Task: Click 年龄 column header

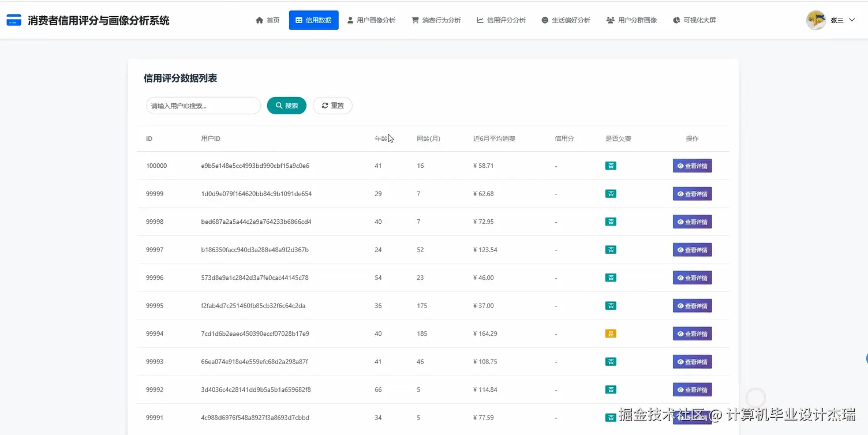Action: 381,139
